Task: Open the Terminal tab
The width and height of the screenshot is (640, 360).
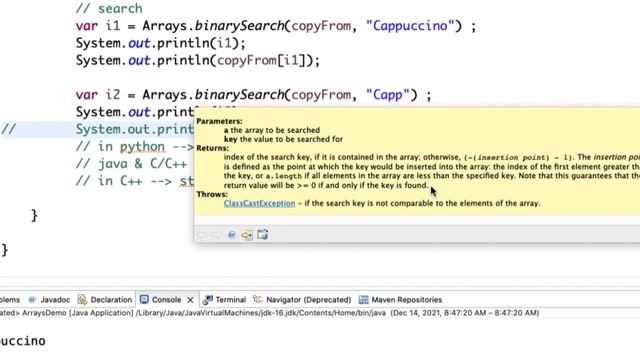Action: pos(224,300)
